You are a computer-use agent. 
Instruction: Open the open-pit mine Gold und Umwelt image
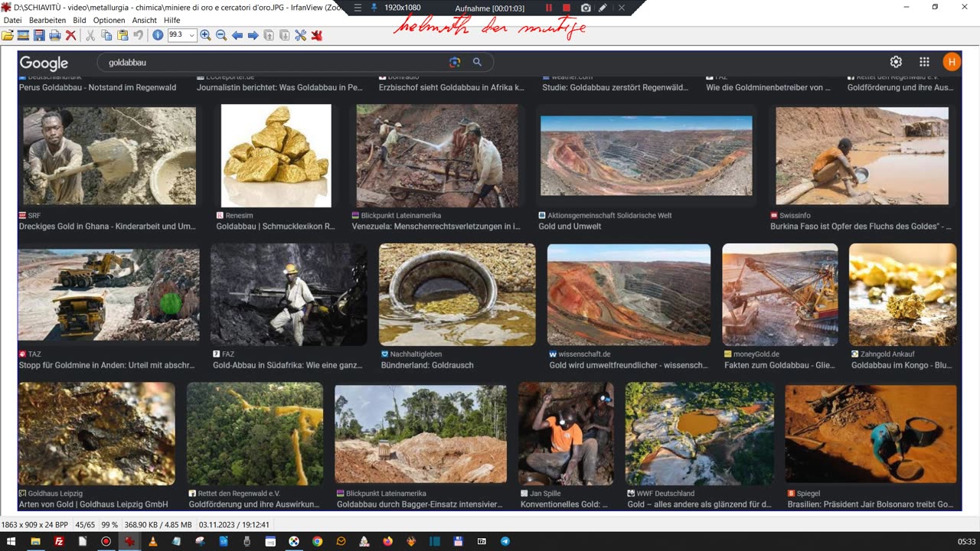pyautogui.click(x=646, y=156)
